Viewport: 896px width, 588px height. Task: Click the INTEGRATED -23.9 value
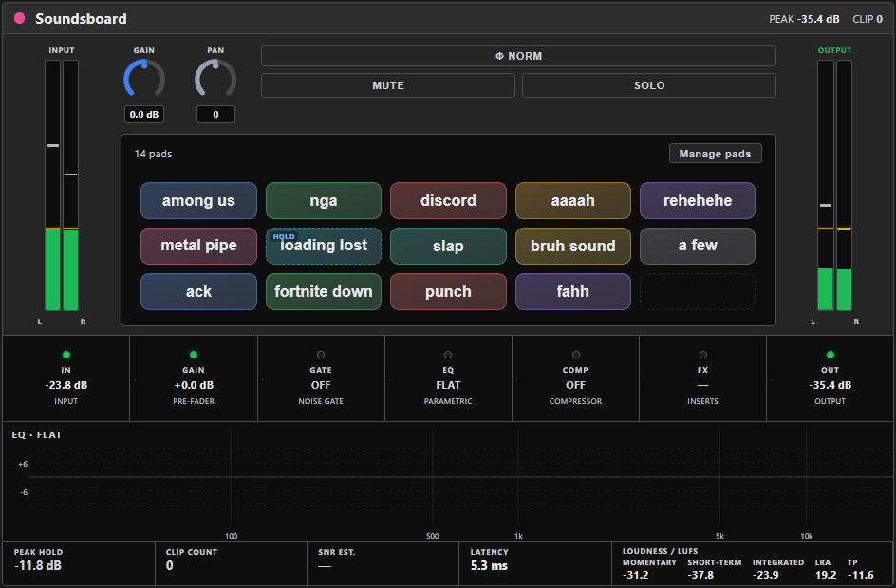[766, 575]
